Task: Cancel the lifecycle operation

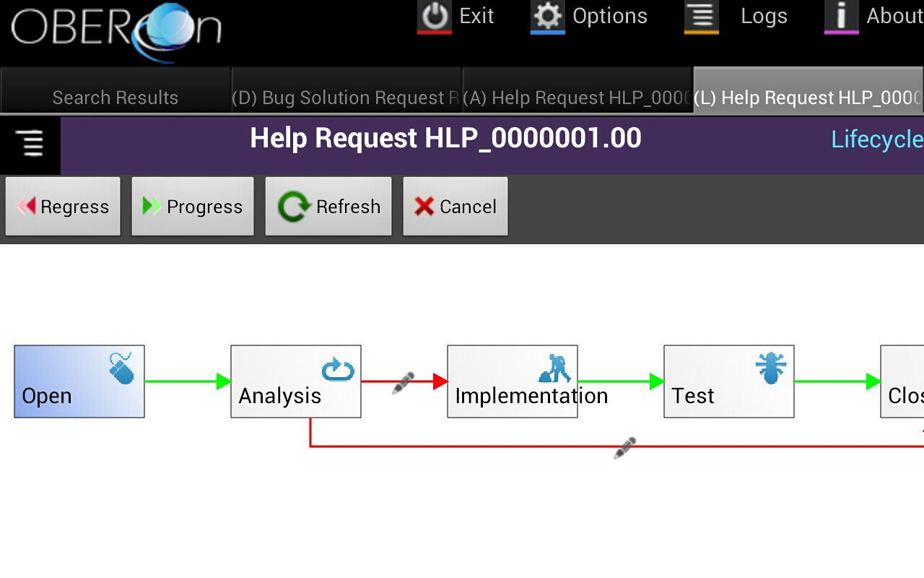Action: [x=456, y=207]
